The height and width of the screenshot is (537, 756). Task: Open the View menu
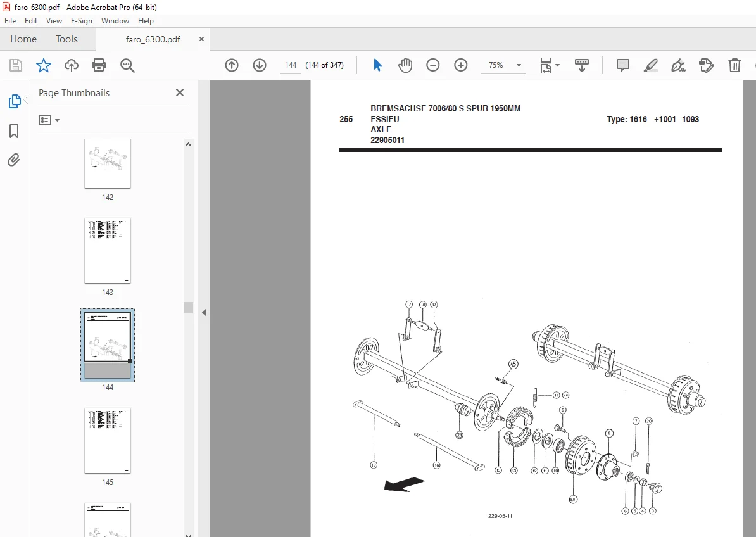54,21
